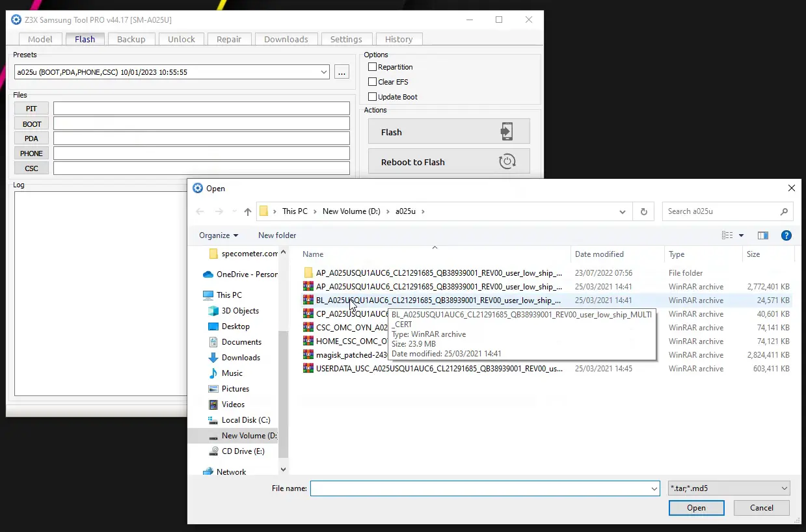Click the blue Help question mark icon

pos(786,235)
